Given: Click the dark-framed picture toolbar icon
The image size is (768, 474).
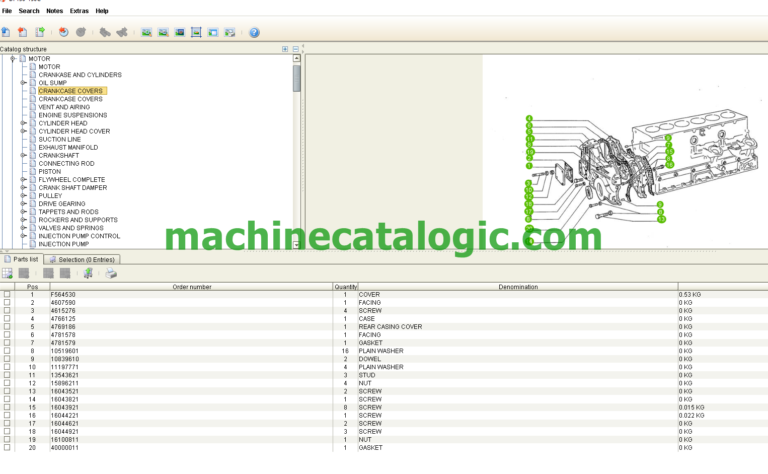Looking at the screenshot, I should pyautogui.click(x=180, y=32).
